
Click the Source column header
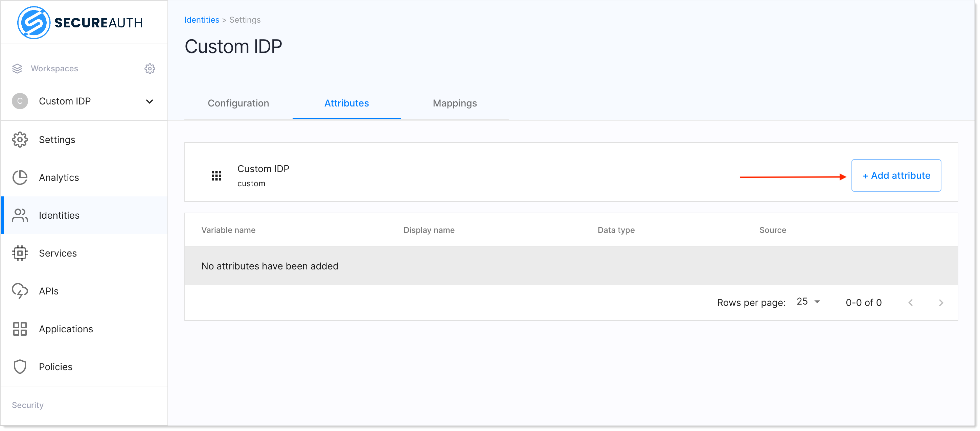point(772,230)
